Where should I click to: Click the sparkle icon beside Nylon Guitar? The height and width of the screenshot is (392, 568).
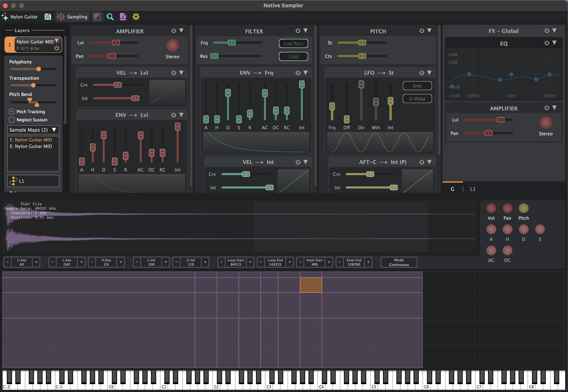pyautogui.click(x=5, y=17)
